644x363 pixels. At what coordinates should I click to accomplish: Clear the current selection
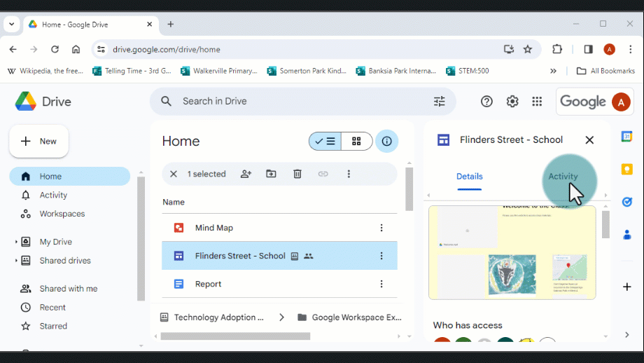coord(174,174)
